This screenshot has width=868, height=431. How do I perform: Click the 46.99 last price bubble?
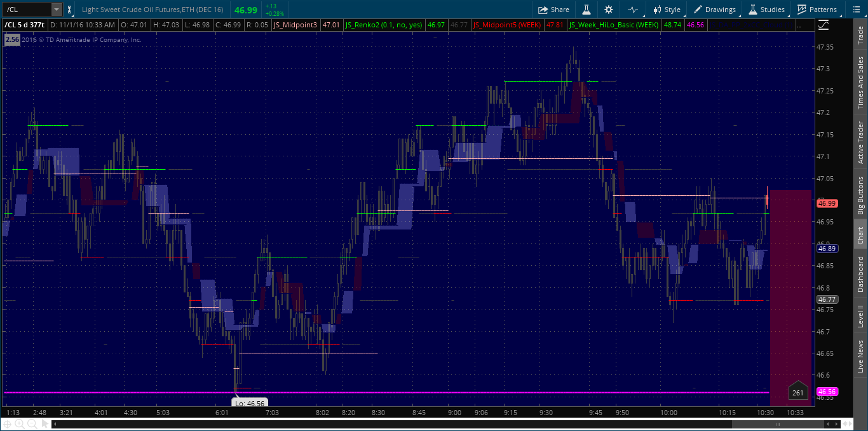coord(827,203)
